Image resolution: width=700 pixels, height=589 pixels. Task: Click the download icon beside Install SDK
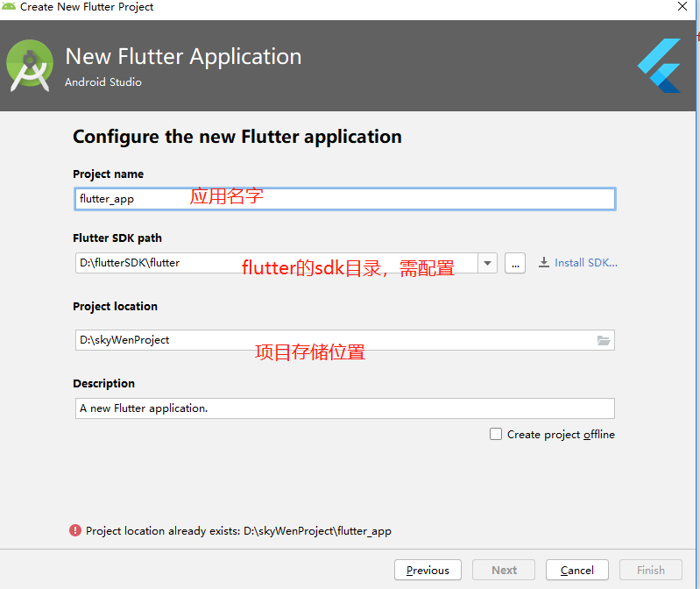click(x=544, y=262)
